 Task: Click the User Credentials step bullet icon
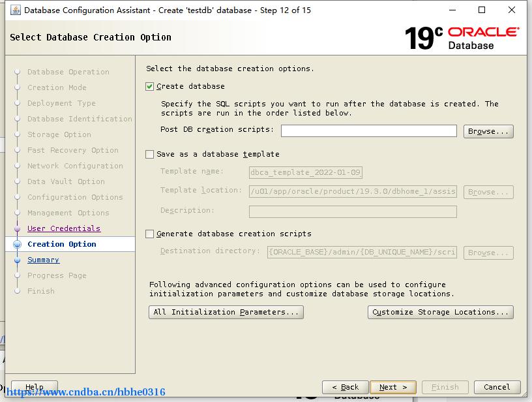[x=18, y=229]
